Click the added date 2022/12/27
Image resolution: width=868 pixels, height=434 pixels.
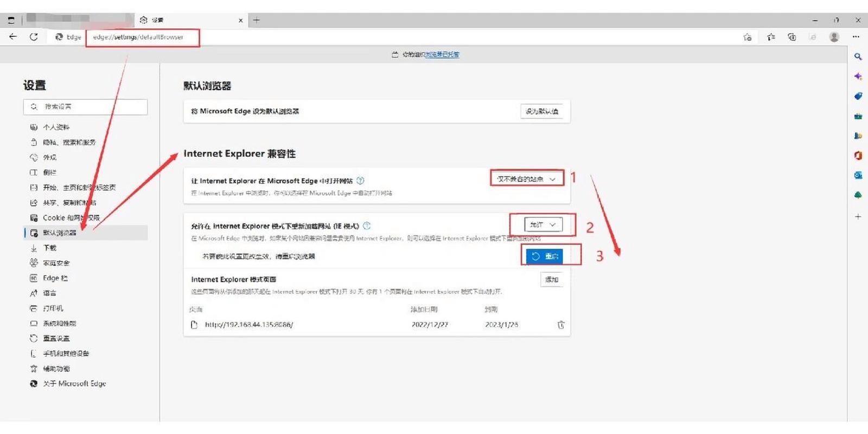click(430, 324)
